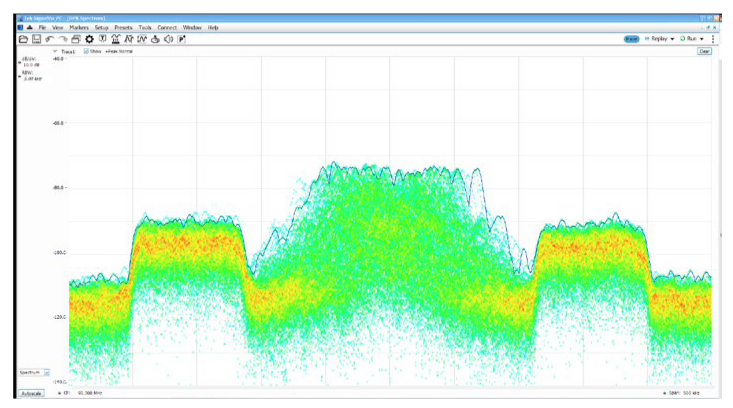Click the center frequency CF field

[91, 394]
